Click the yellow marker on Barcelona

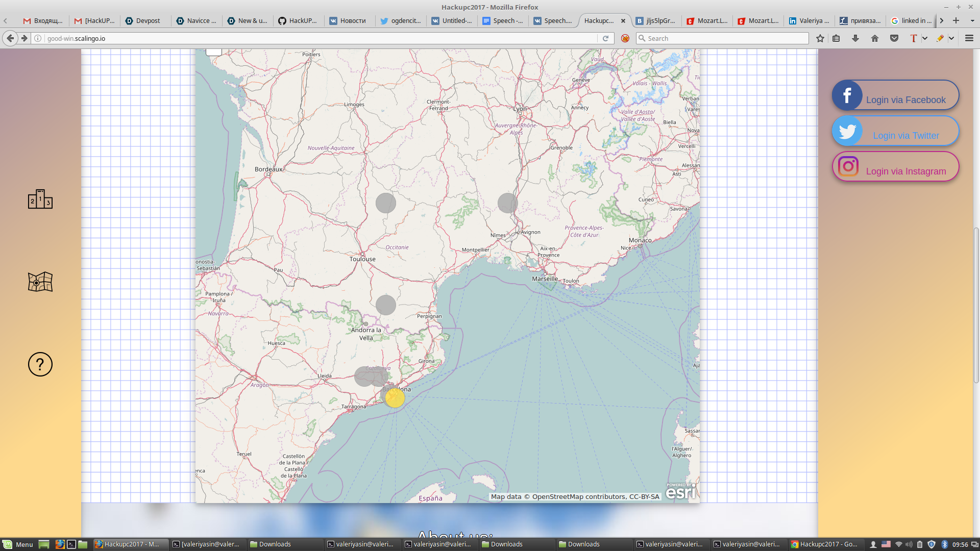point(395,398)
